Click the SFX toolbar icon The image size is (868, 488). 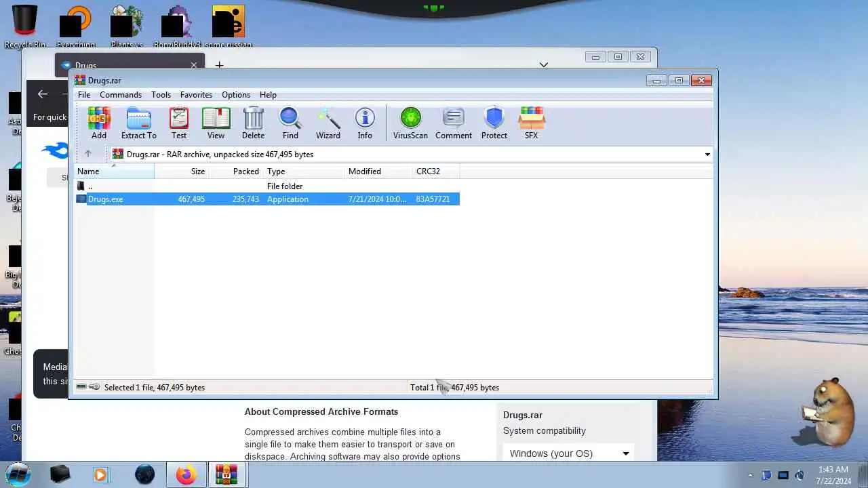point(531,123)
